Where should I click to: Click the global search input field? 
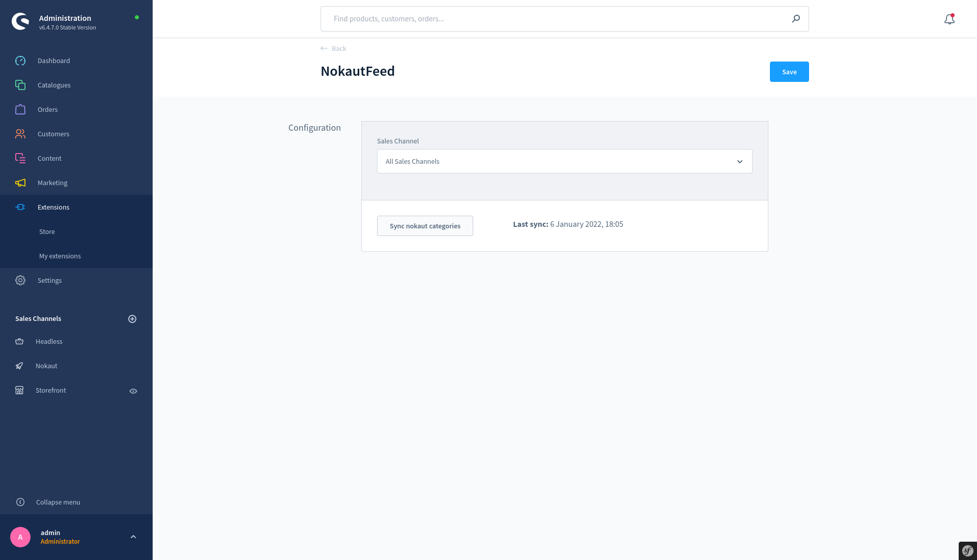pos(564,18)
